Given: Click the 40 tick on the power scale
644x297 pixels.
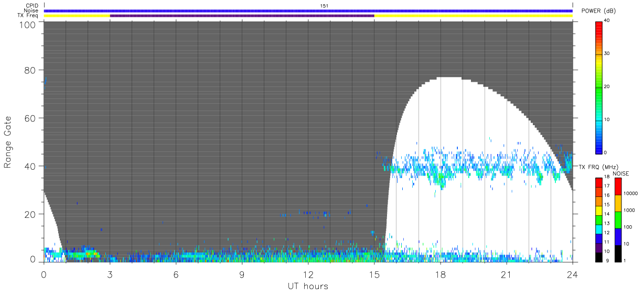Looking at the screenshot, I should coord(607,20).
